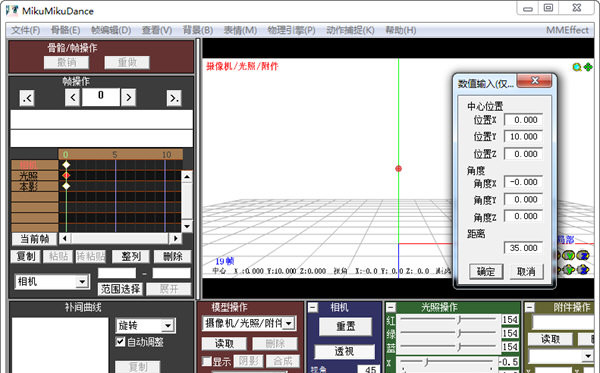The width and height of the screenshot is (600, 373).
Task: Toggle the 自动调整 checkbox
Action: tap(120, 342)
